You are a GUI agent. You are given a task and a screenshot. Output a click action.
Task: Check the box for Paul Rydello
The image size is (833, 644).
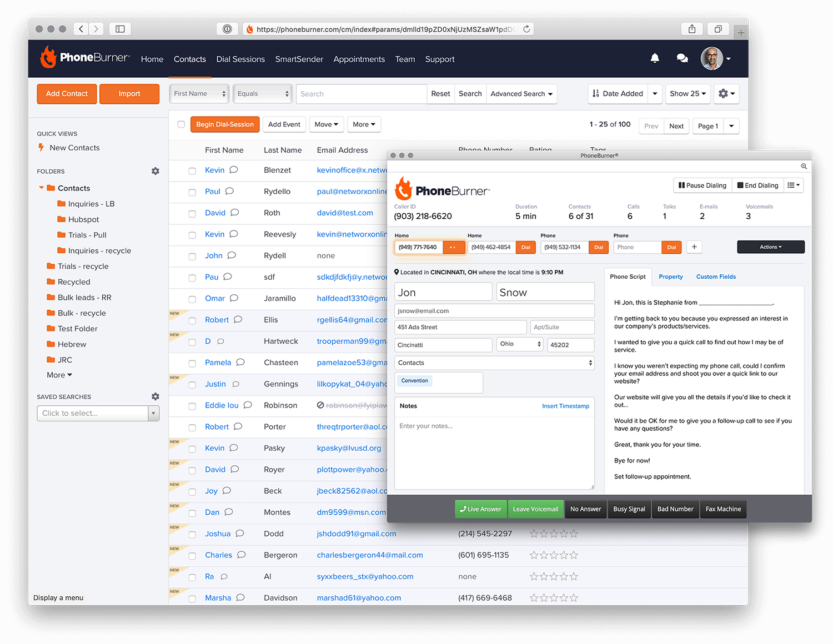click(x=192, y=192)
